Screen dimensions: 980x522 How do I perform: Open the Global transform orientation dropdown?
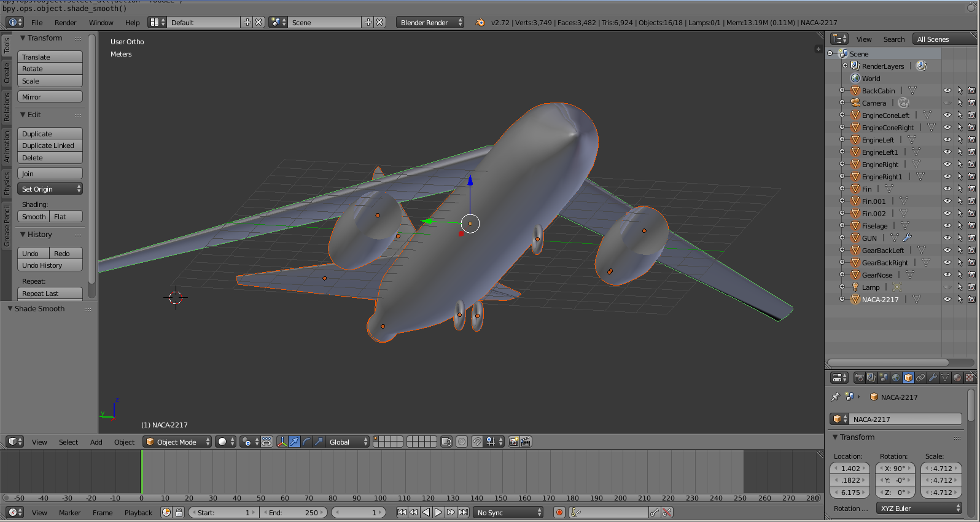coord(347,442)
